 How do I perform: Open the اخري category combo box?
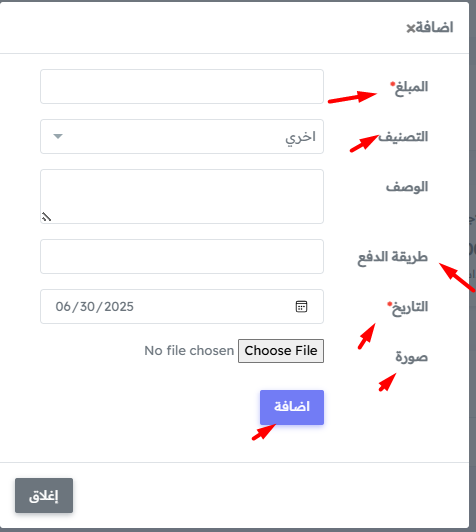(x=182, y=136)
